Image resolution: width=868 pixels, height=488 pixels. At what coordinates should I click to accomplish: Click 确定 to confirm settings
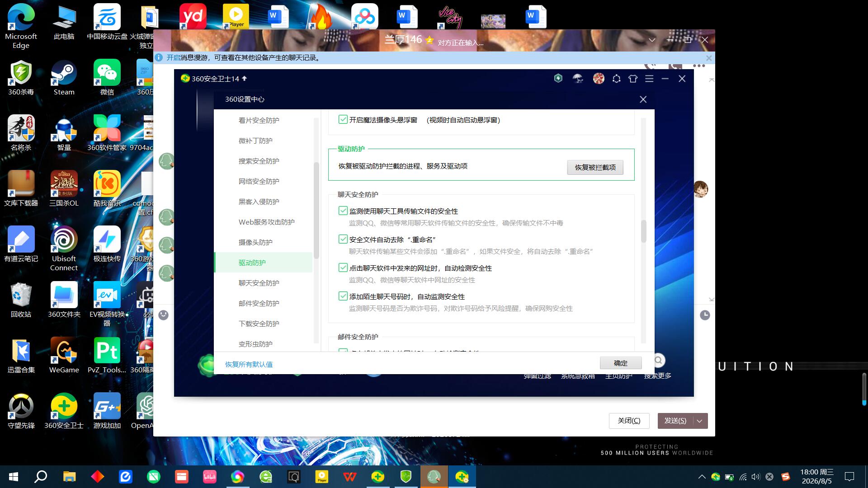(x=621, y=363)
